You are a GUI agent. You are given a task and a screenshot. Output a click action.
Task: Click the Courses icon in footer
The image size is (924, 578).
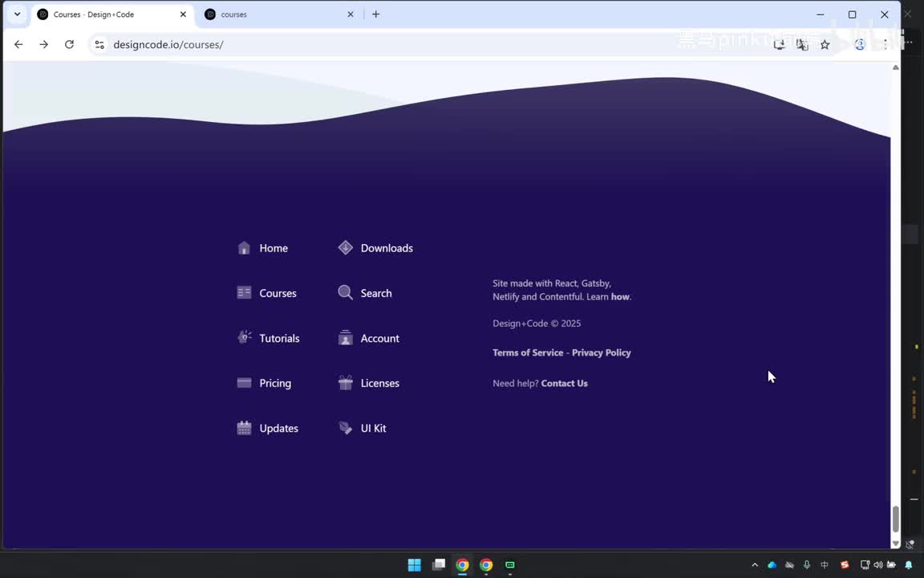click(244, 292)
